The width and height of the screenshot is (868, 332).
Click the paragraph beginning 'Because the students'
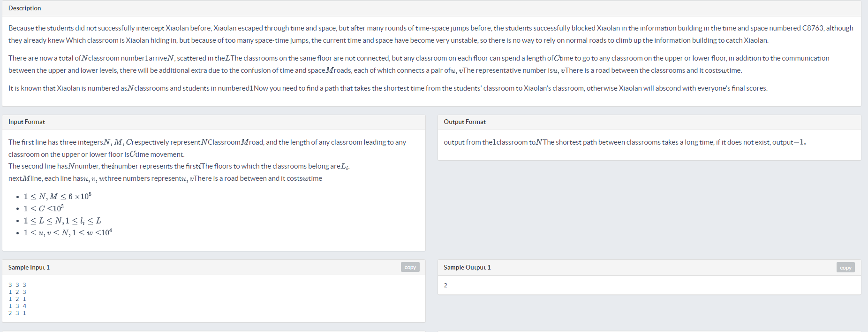tap(431, 34)
